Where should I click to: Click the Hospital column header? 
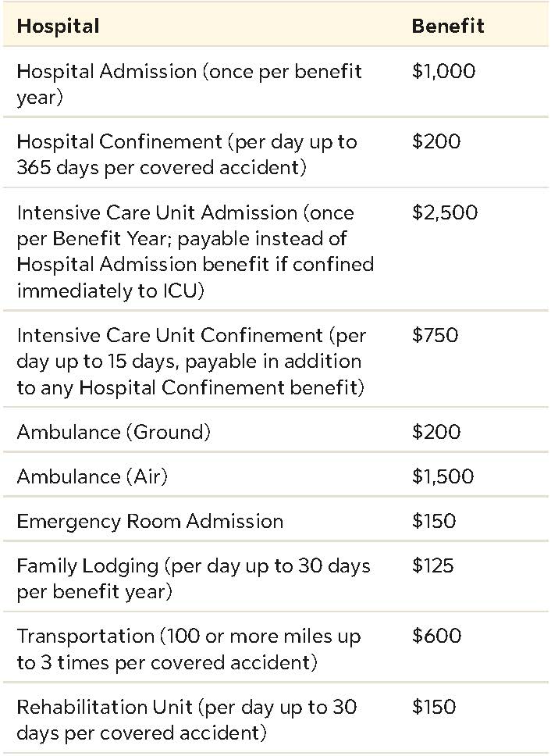[x=58, y=26]
